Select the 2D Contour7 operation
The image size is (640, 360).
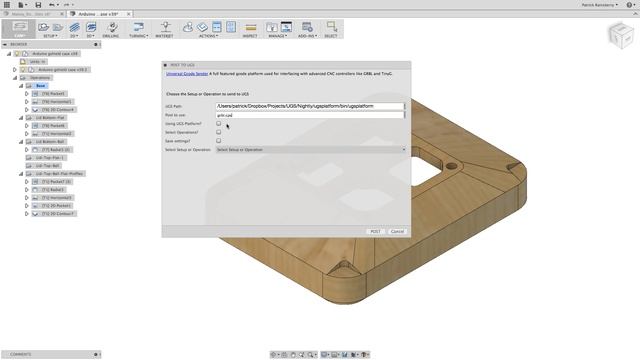[58, 213]
